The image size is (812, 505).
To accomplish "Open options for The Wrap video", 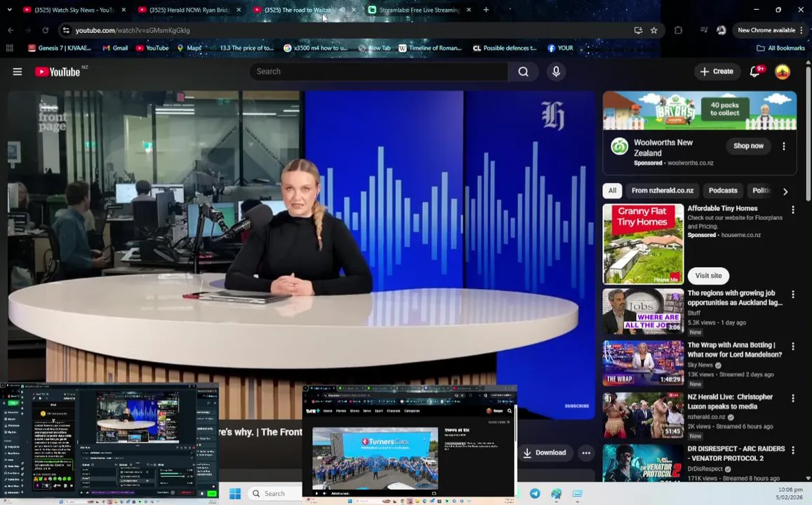I will (x=792, y=346).
